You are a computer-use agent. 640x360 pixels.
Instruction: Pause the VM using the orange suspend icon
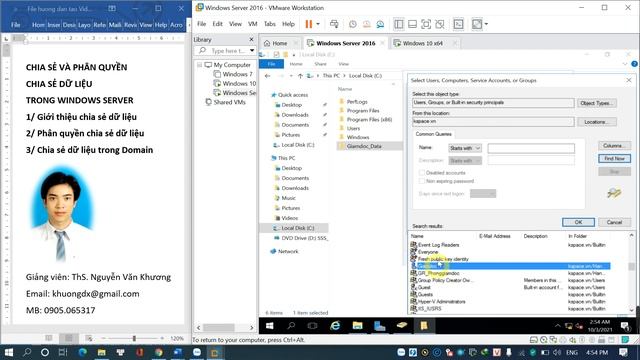[309, 24]
